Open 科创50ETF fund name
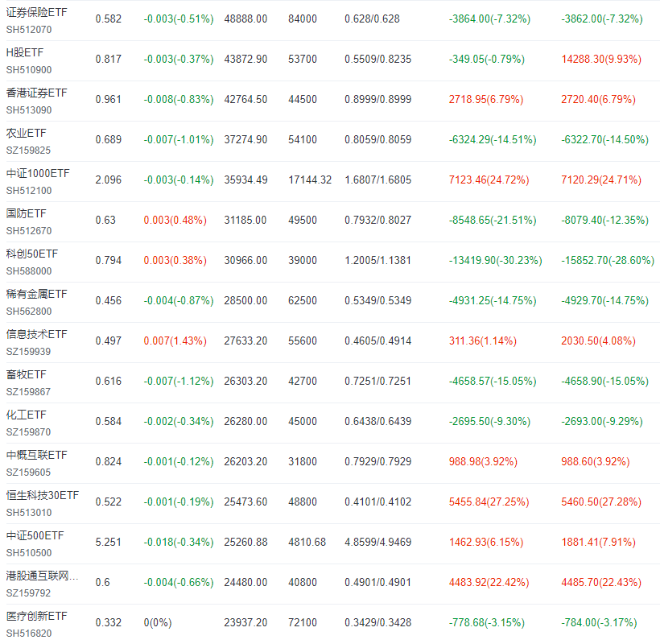Image resolution: width=660 pixels, height=644 pixels. tap(32, 254)
